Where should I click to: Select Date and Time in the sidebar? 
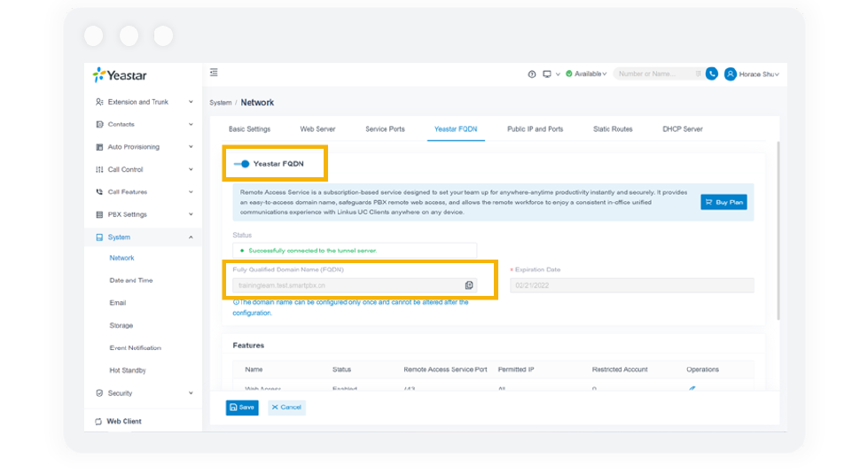131,280
